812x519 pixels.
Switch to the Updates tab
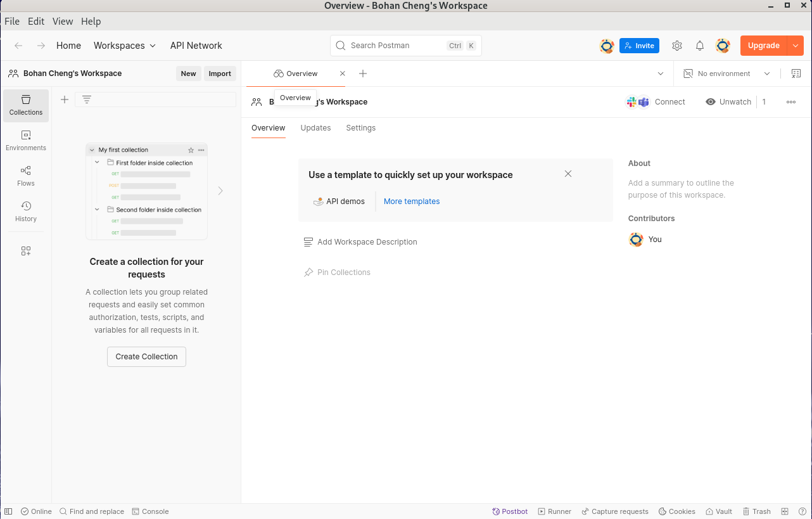click(315, 128)
